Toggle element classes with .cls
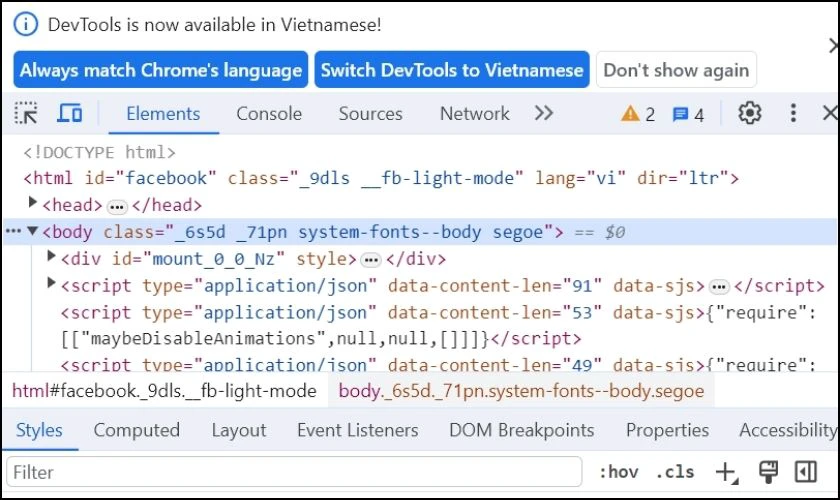Screen dimensions: 840x500 point(674,472)
